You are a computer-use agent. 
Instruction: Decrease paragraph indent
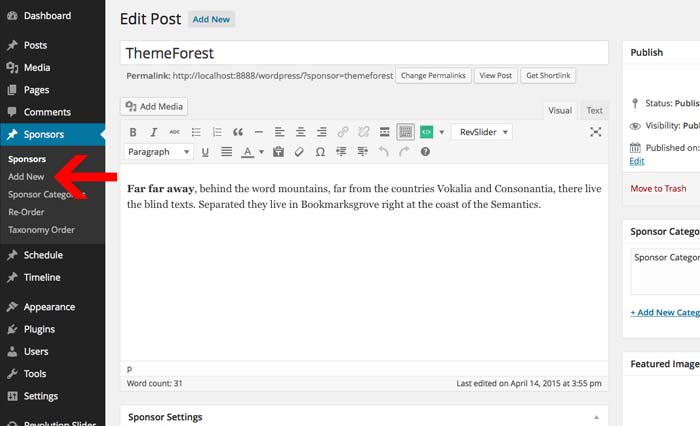(x=341, y=152)
